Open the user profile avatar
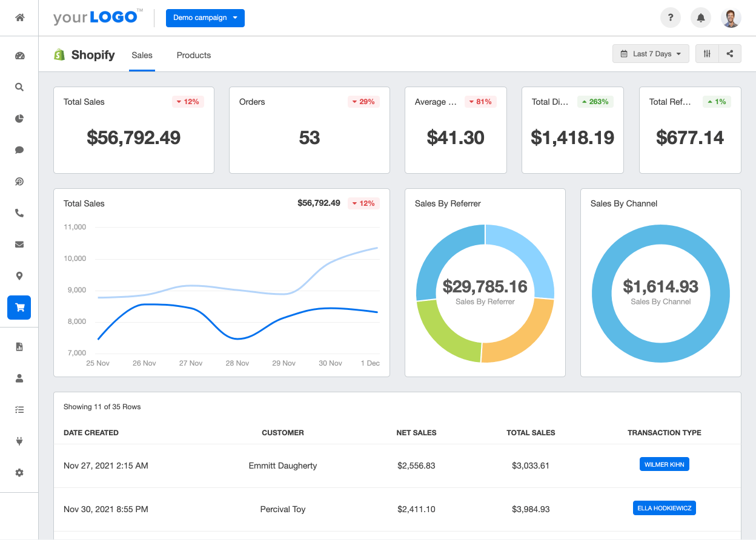The height and width of the screenshot is (540, 756). [x=731, y=18]
